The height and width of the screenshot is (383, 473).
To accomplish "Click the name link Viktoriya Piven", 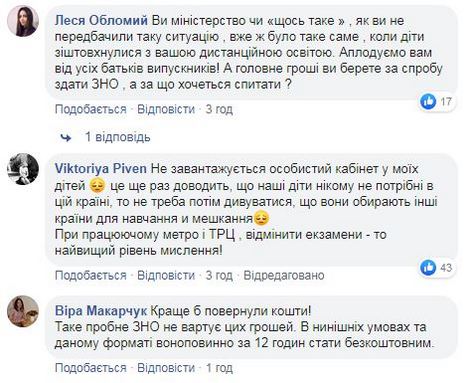I will click(x=101, y=169).
